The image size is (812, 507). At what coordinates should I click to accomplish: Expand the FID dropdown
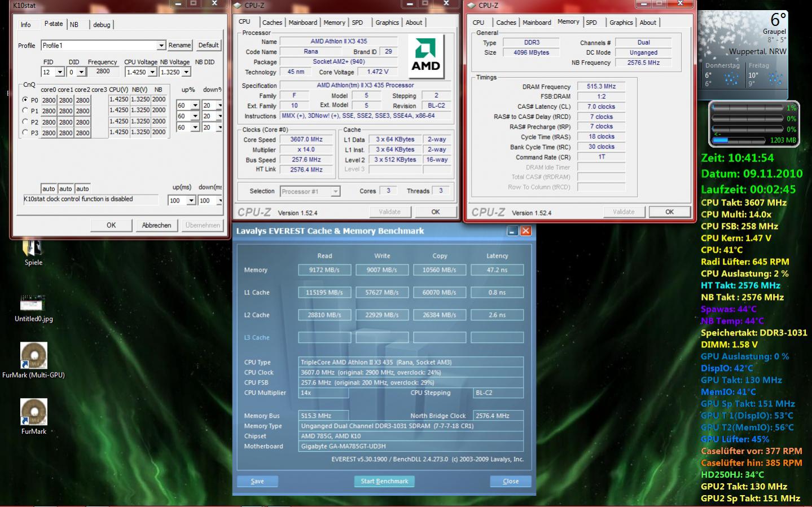60,72
